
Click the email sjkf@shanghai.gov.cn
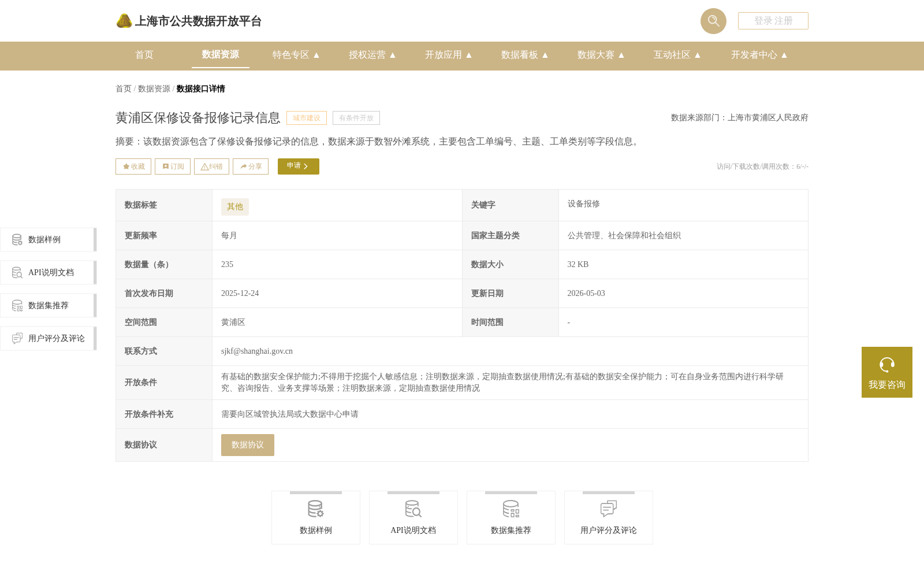coord(257,351)
